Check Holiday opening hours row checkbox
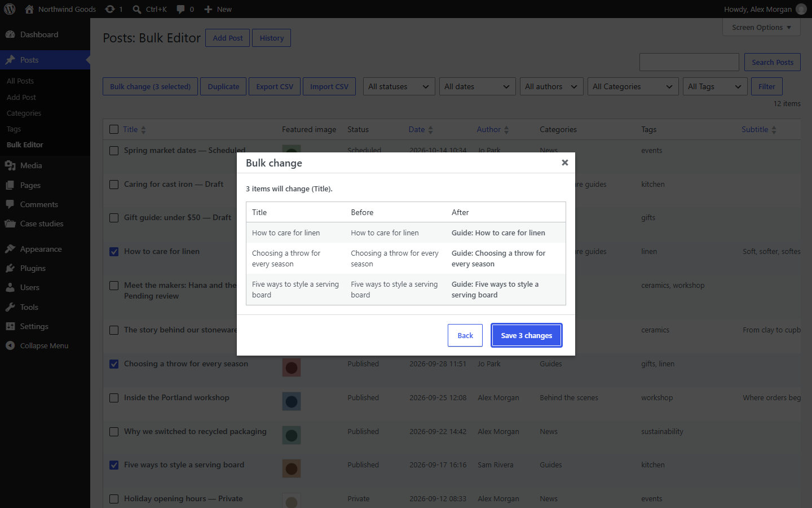The height and width of the screenshot is (508, 812). 114,499
